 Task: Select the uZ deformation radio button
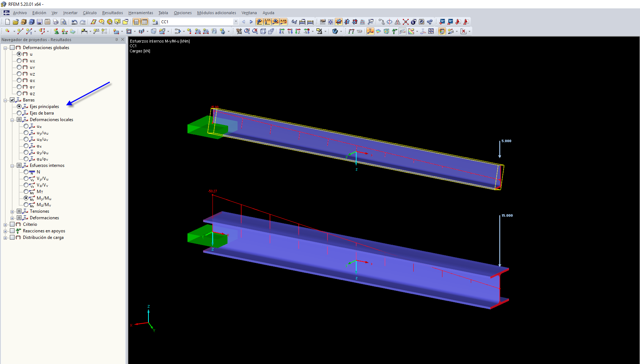[x=19, y=74]
